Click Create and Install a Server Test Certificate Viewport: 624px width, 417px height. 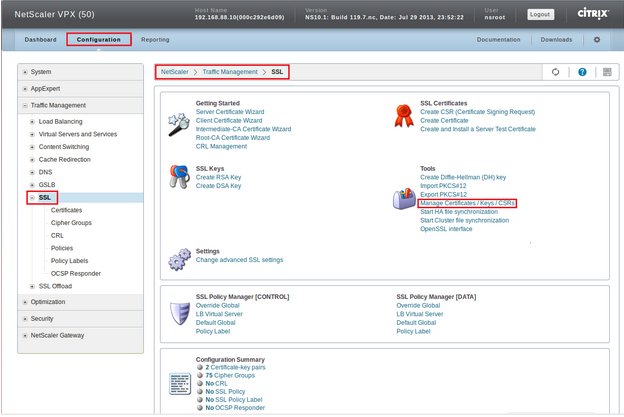tap(478, 129)
